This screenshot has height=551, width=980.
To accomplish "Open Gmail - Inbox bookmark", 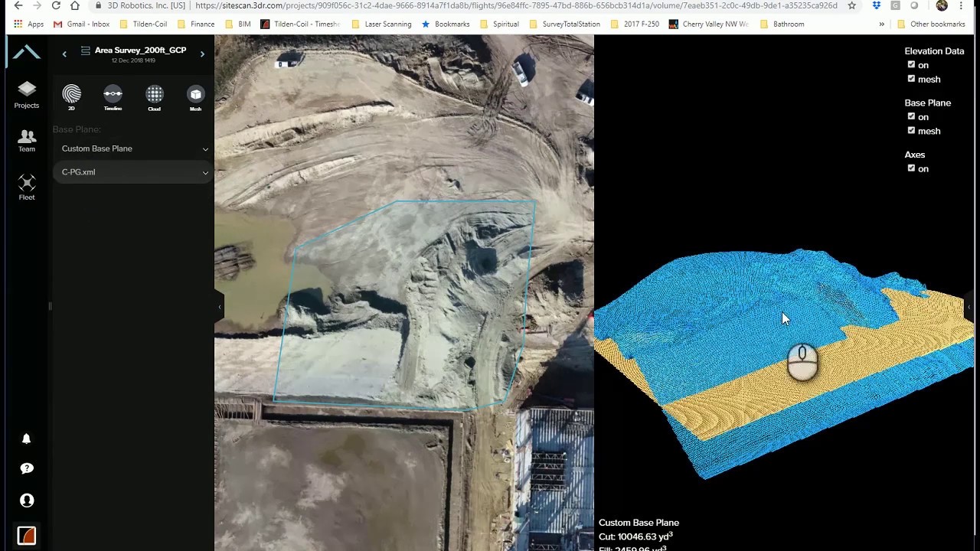I will [81, 24].
